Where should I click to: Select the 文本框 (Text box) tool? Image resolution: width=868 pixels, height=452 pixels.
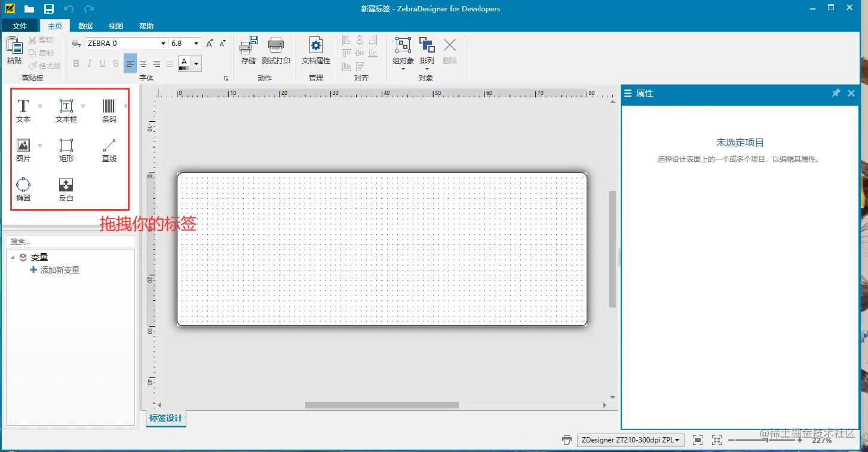(66, 111)
